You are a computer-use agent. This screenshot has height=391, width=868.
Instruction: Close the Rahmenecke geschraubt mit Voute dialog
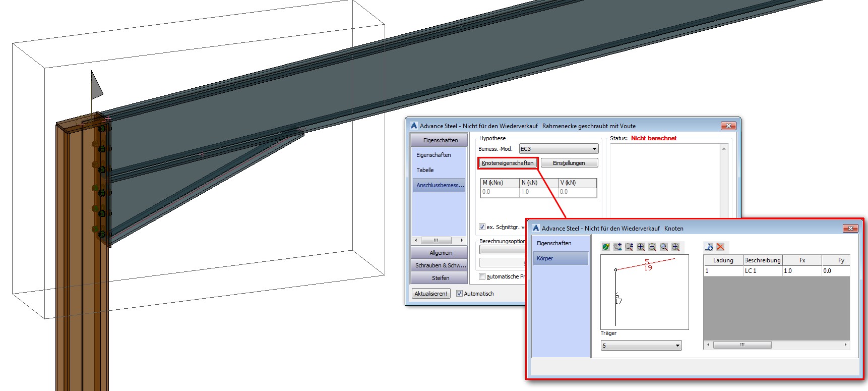728,126
